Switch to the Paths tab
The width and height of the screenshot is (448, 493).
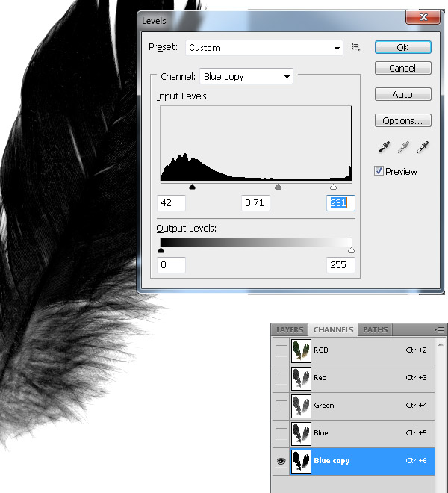tap(375, 329)
